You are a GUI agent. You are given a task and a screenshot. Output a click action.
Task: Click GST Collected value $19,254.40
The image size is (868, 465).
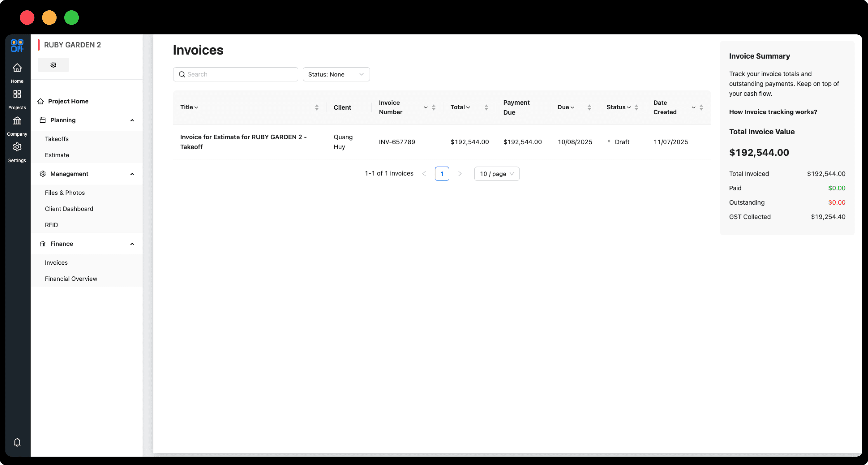pyautogui.click(x=828, y=217)
